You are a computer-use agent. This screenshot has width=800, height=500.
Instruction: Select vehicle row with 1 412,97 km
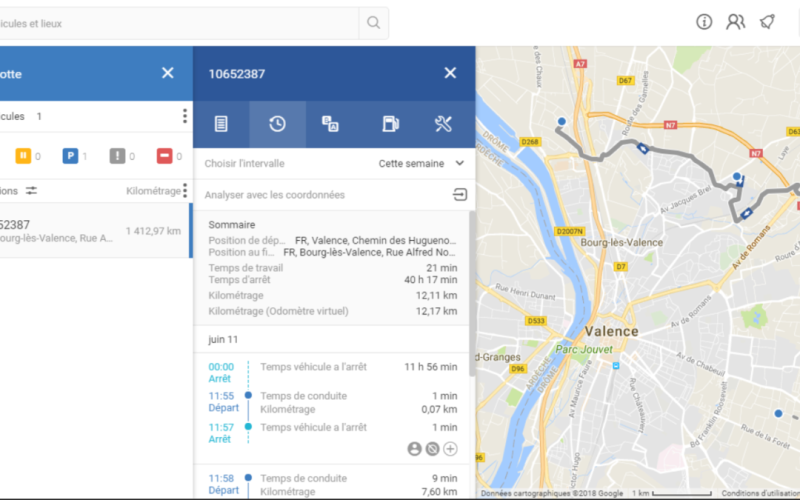click(x=95, y=231)
